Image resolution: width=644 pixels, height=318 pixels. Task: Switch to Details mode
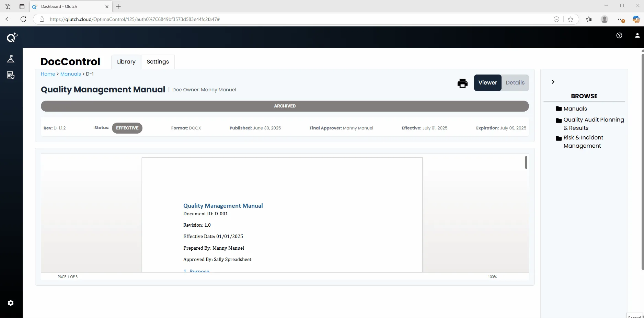click(x=515, y=83)
